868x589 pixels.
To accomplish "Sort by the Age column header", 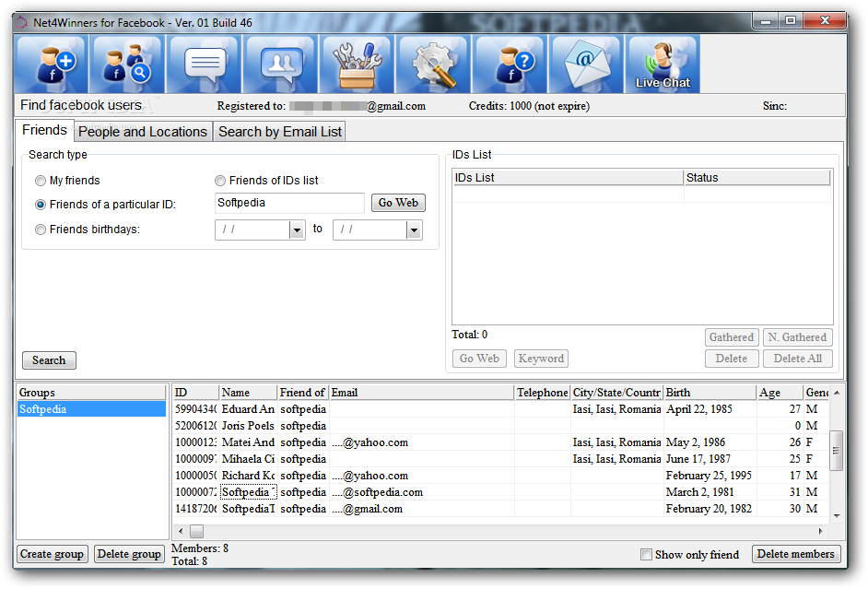I will [780, 393].
